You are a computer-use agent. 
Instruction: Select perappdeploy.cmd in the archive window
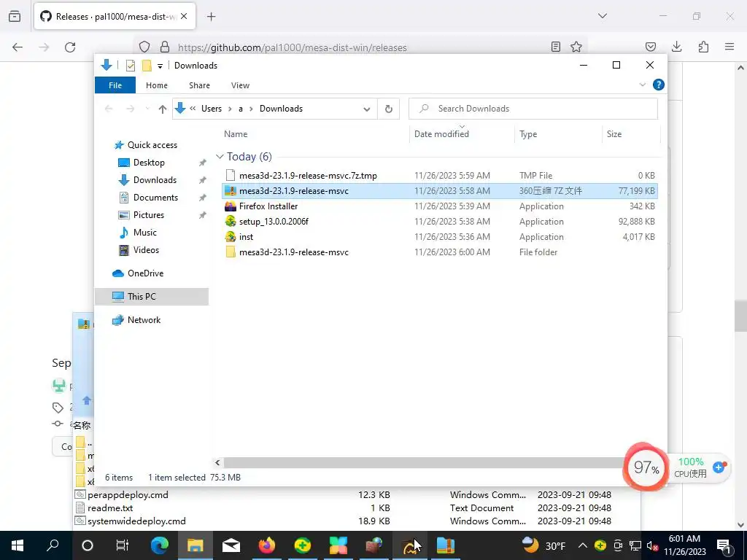click(128, 495)
